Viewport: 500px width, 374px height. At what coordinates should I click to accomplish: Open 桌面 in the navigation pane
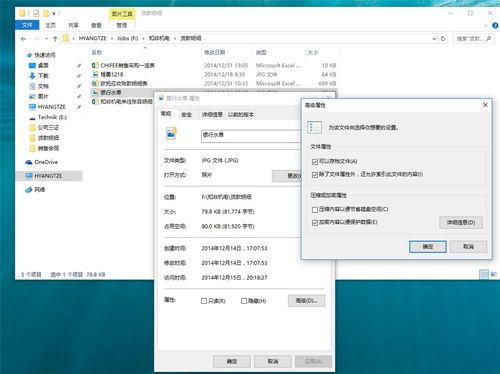click(x=43, y=65)
